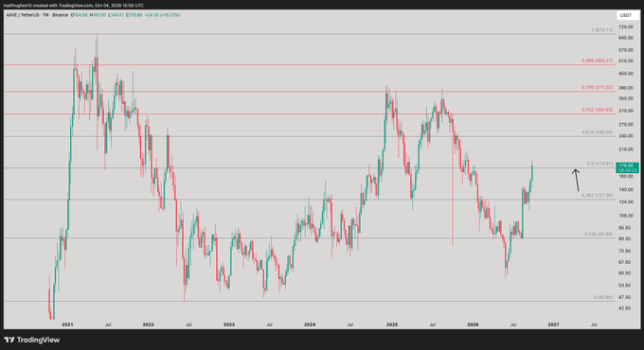Click the 390.00 price axis label
The image size is (644, 350).
click(626, 88)
